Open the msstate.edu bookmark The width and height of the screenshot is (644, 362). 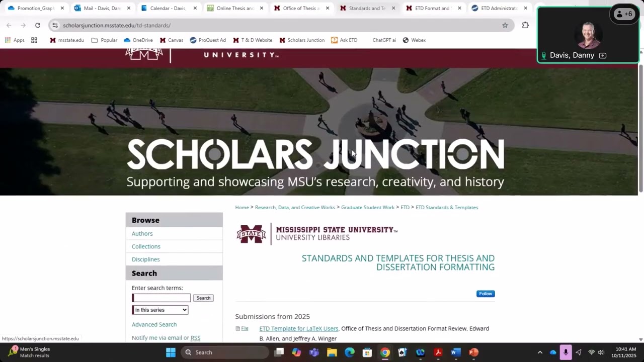click(67, 40)
